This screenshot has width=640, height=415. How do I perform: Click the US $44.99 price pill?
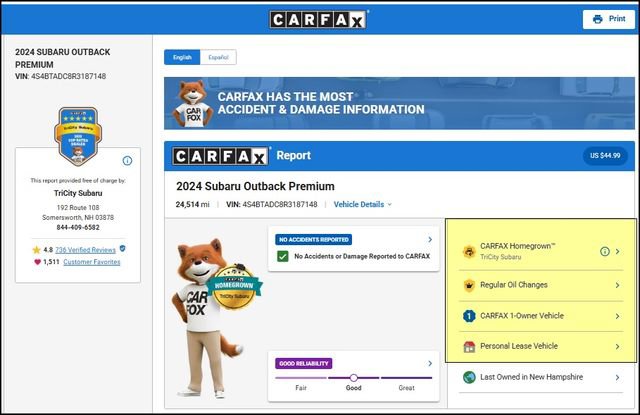[x=605, y=156]
